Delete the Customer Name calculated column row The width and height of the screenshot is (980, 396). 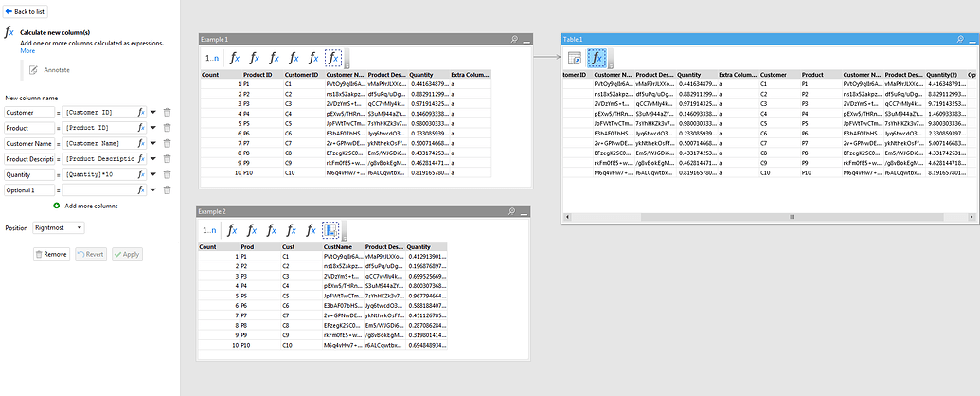tap(167, 143)
